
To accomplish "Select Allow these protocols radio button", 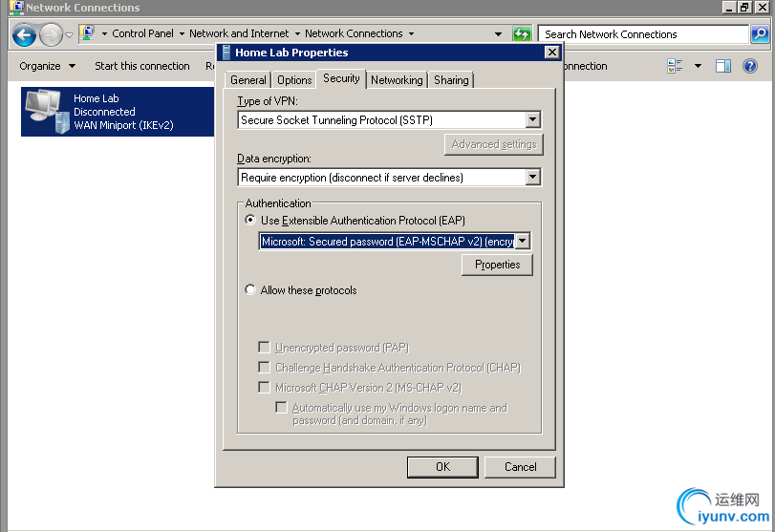I will (x=250, y=290).
